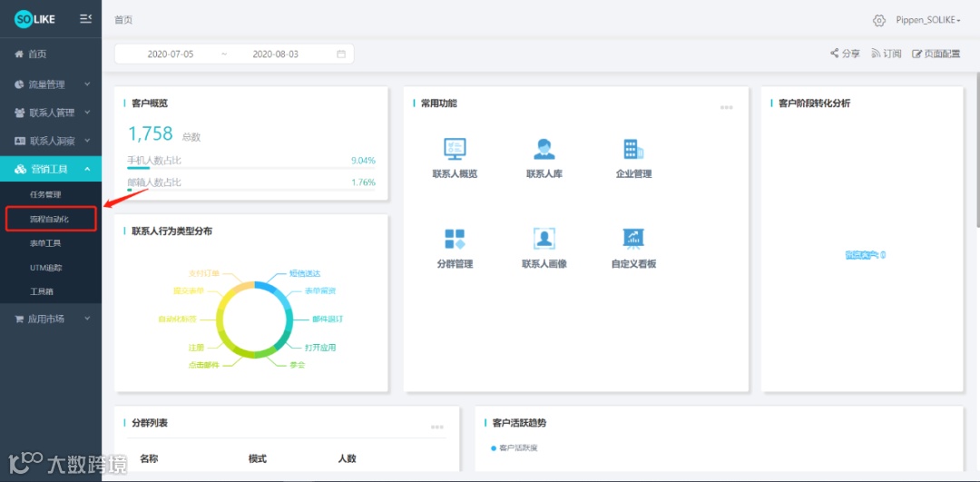
Task: Click the 流量管理 pie chart icon
Action: tap(19, 84)
